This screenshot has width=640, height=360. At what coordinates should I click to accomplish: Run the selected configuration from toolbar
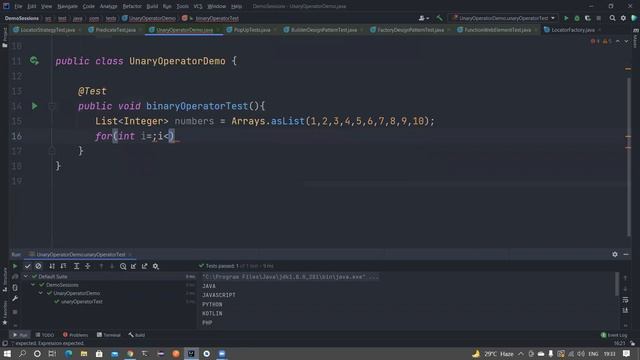[566, 18]
